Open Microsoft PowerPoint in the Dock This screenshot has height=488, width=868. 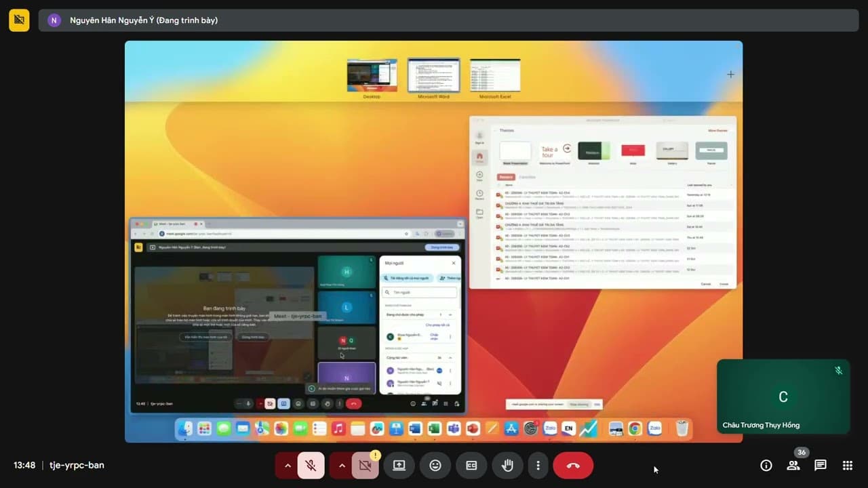(473, 428)
